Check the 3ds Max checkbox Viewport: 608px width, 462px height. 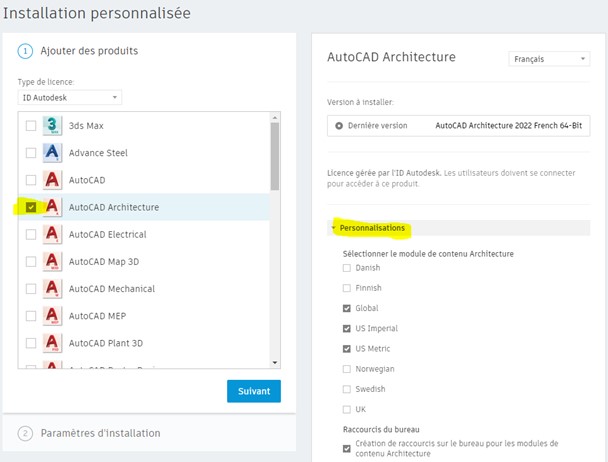31,126
